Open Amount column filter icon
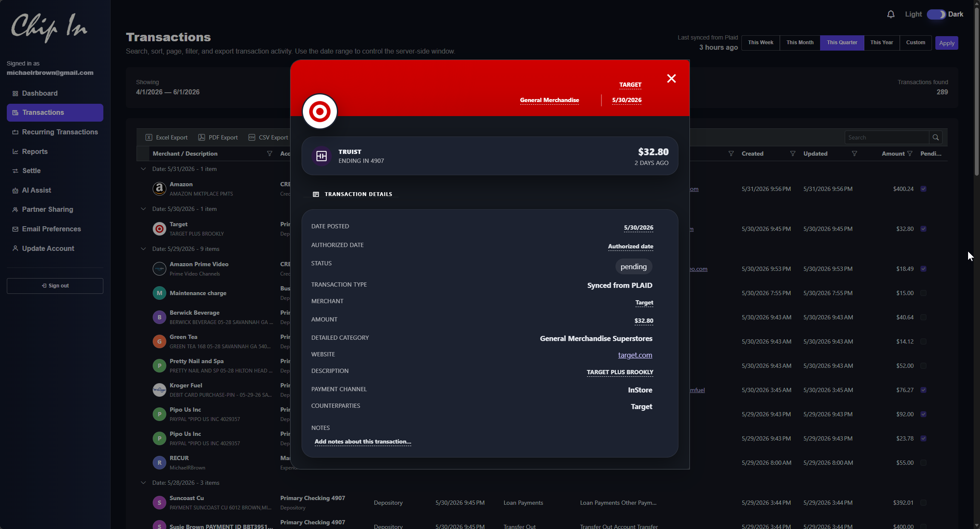 point(910,154)
